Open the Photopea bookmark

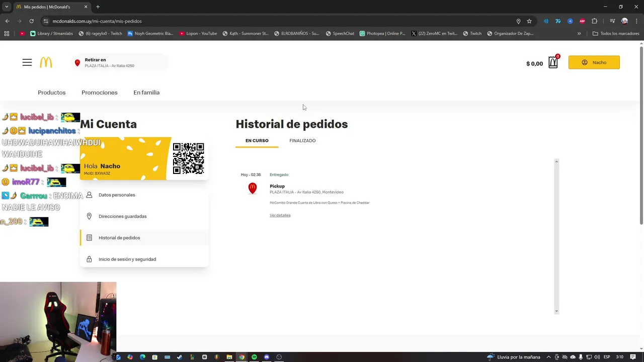click(382, 34)
